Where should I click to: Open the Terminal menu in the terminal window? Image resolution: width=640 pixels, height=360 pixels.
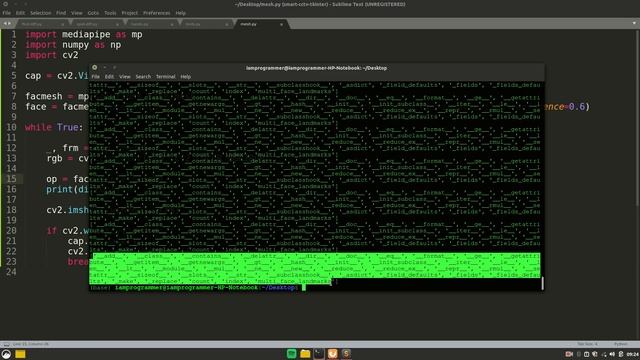(x=165, y=77)
